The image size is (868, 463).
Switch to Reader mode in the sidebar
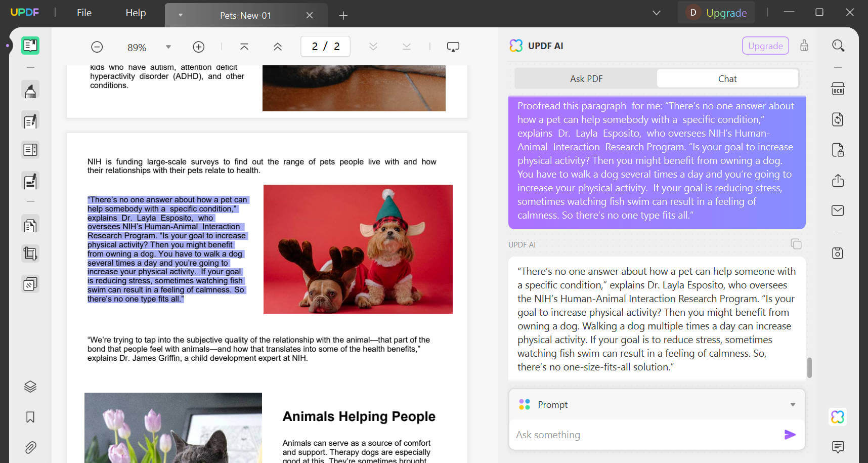coord(30,45)
